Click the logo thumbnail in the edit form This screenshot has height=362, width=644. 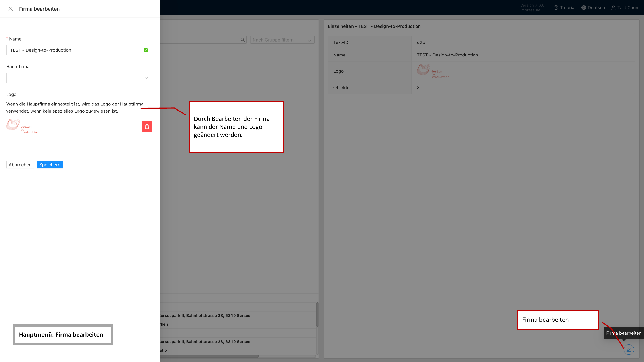[22, 126]
